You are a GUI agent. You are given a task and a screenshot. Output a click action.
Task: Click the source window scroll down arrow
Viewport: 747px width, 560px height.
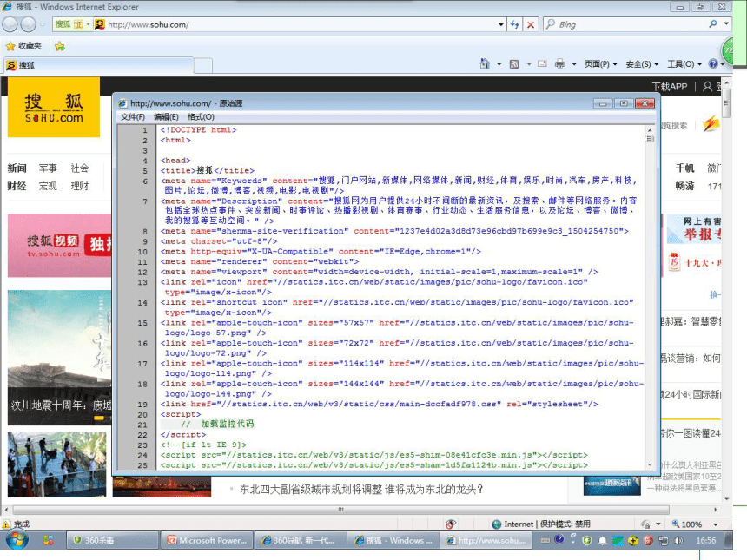[x=650, y=464]
